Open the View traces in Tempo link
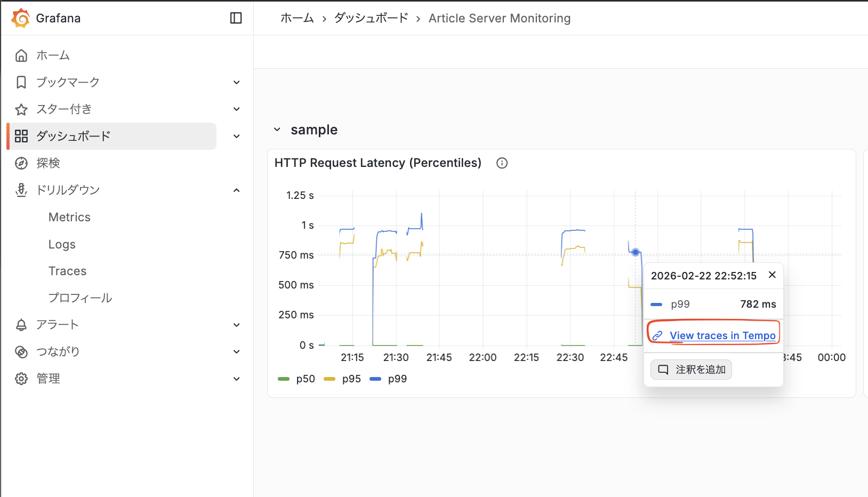 click(x=722, y=335)
